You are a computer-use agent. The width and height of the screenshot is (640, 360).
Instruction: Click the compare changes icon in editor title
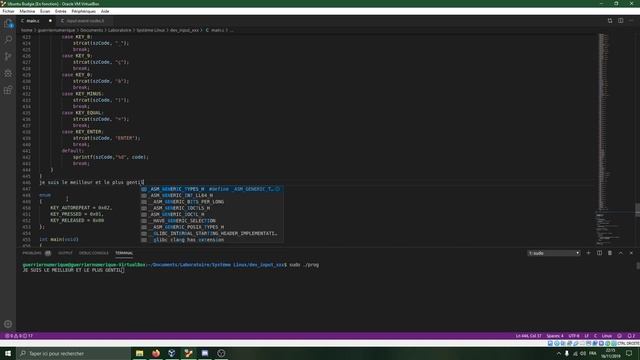coord(610,21)
